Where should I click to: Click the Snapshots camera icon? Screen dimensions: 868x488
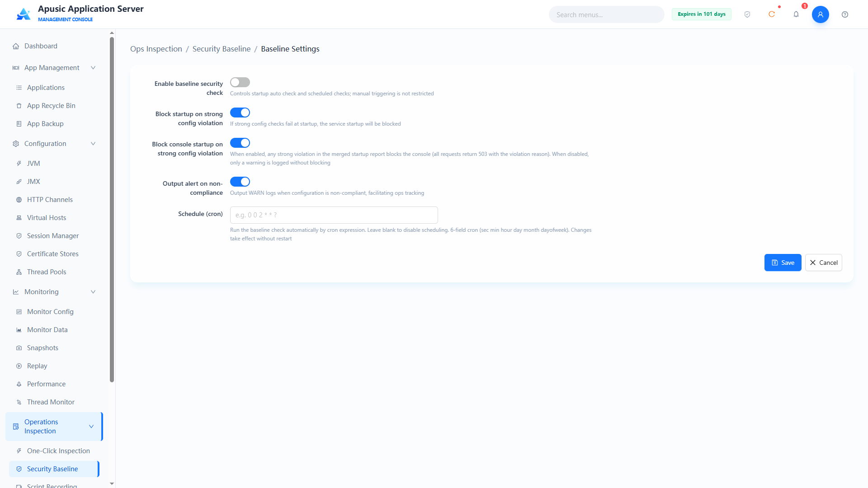(x=19, y=348)
